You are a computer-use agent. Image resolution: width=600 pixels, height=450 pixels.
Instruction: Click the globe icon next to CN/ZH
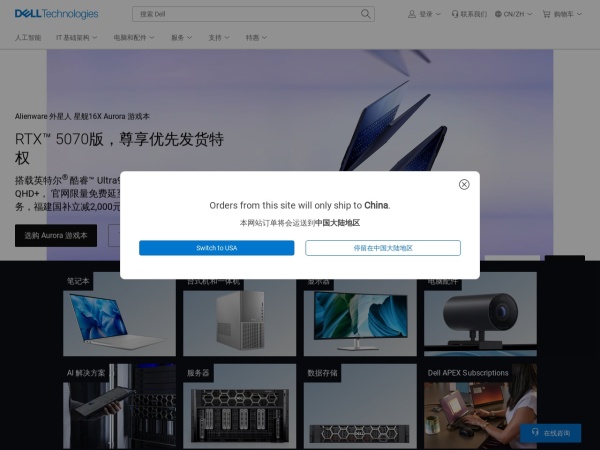tap(498, 14)
